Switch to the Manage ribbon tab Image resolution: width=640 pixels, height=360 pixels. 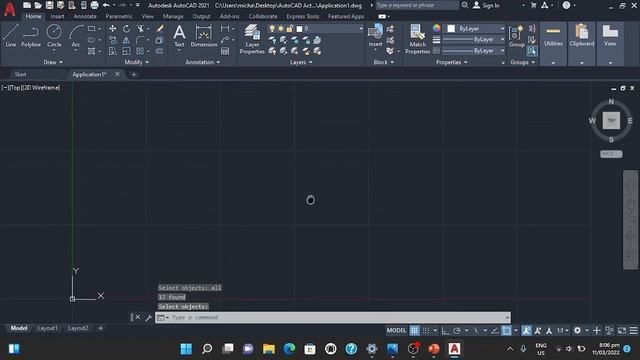pyautogui.click(x=173, y=16)
